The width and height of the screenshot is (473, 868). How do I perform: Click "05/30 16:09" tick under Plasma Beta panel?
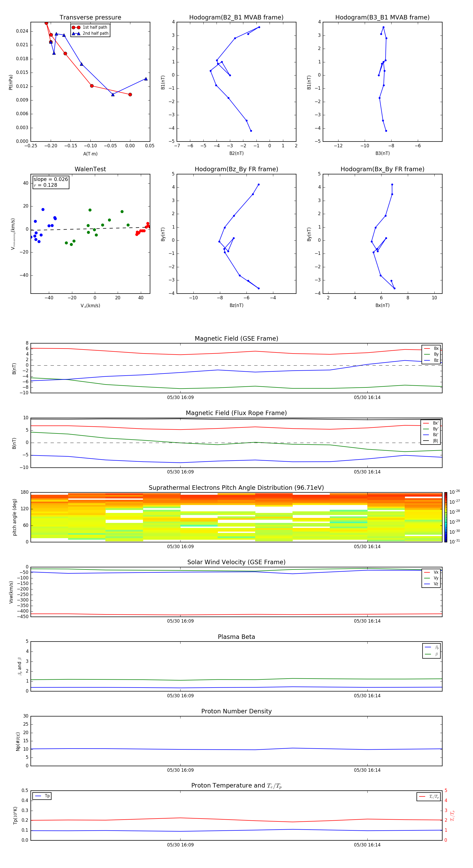click(181, 695)
